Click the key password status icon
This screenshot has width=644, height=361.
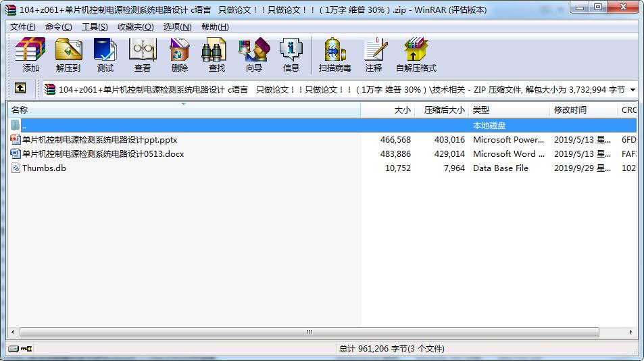26,349
